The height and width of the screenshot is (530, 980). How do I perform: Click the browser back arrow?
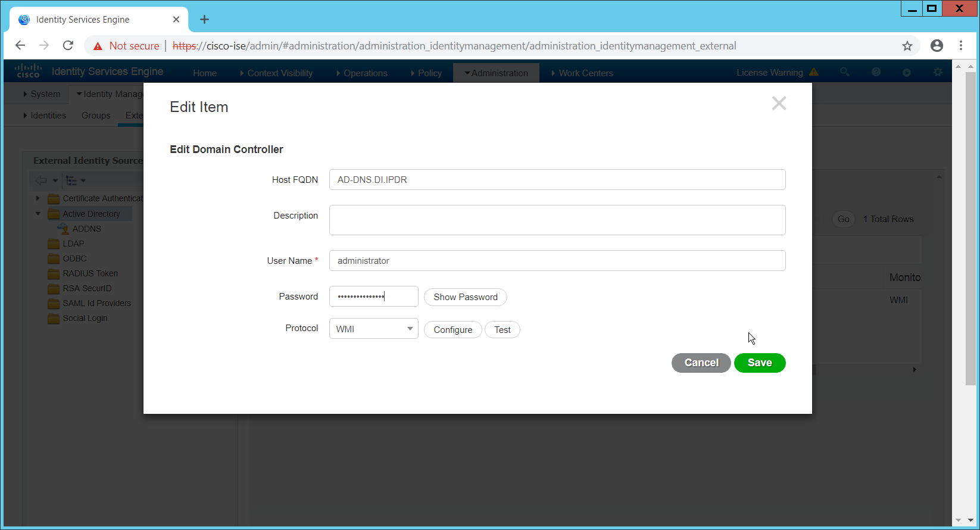coord(20,46)
